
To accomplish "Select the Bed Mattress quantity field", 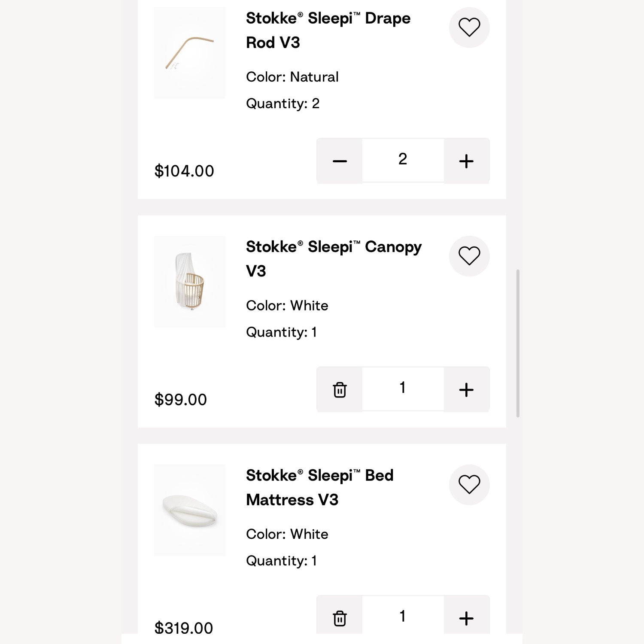I will 403,617.
